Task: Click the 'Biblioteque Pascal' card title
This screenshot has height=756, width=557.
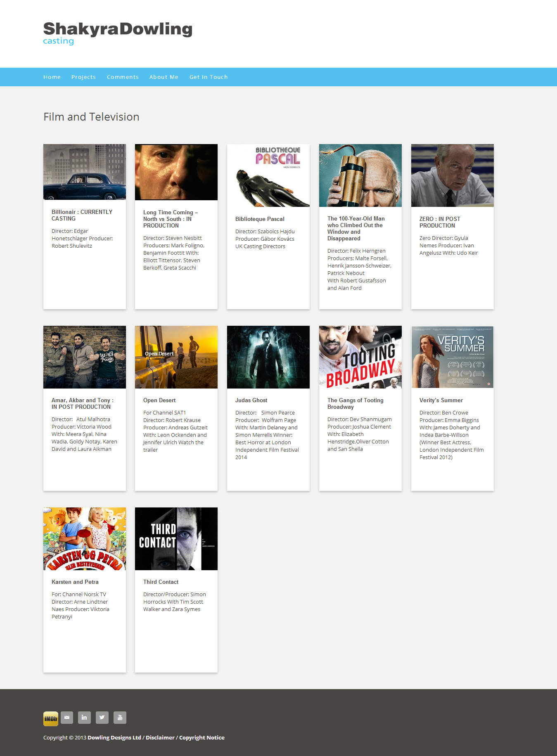Action: (260, 219)
